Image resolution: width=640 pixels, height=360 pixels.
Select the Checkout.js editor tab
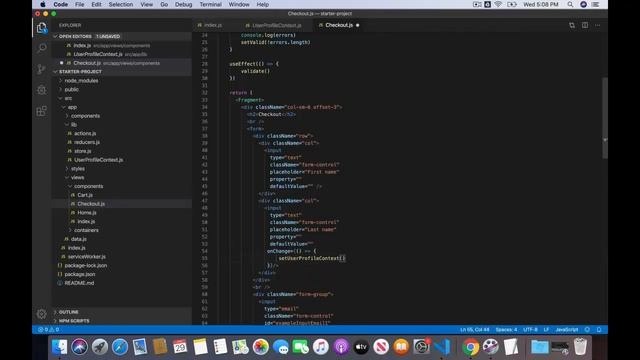point(338,25)
